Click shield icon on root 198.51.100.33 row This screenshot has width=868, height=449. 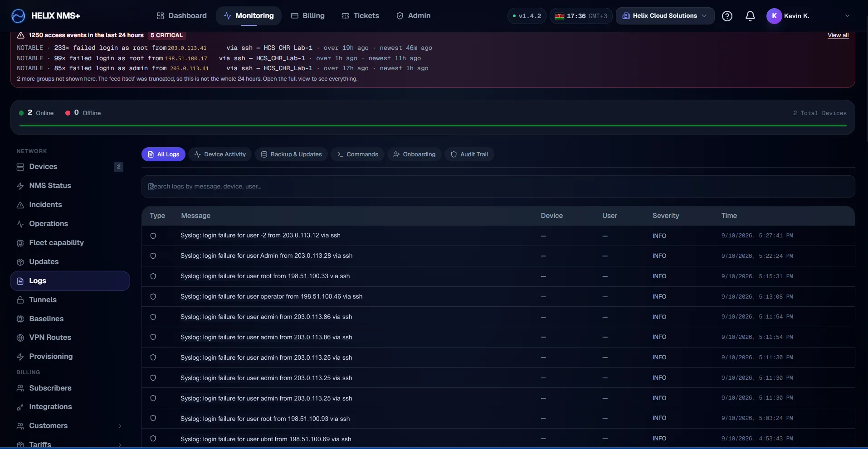point(153,276)
